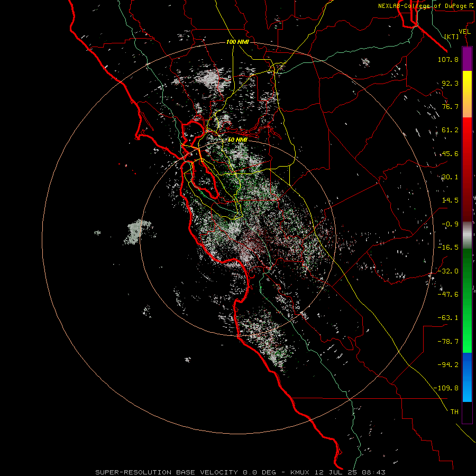Click the 107.8 legend value

point(448,59)
